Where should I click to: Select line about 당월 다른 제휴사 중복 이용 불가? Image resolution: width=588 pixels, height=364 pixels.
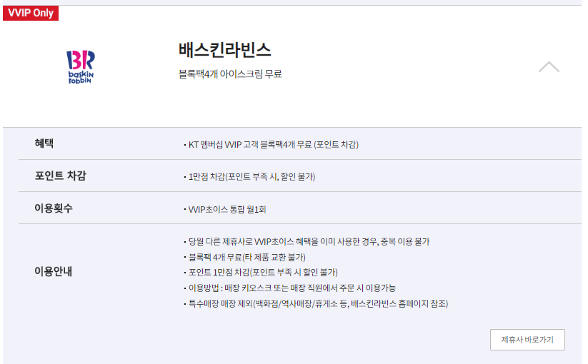[309, 241]
